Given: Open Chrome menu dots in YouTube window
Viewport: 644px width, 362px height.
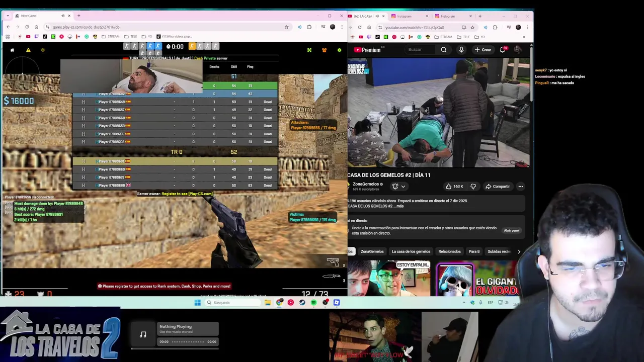Looking at the screenshot, I should pyautogui.click(x=527, y=27).
